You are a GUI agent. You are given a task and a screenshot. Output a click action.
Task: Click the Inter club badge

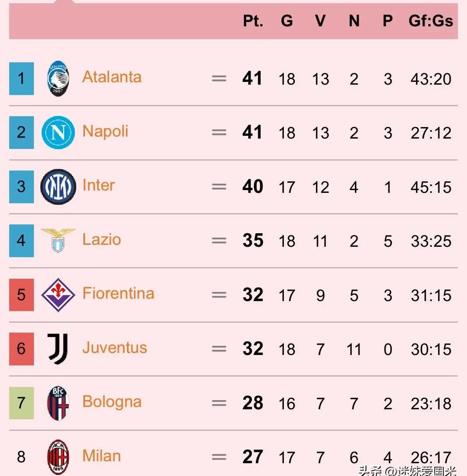click(x=58, y=186)
